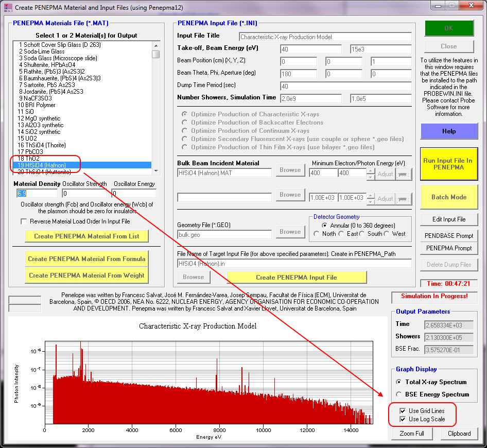This screenshot has height=448, width=487.
Task: Select North detector geometry option
Action: [x=317, y=234]
